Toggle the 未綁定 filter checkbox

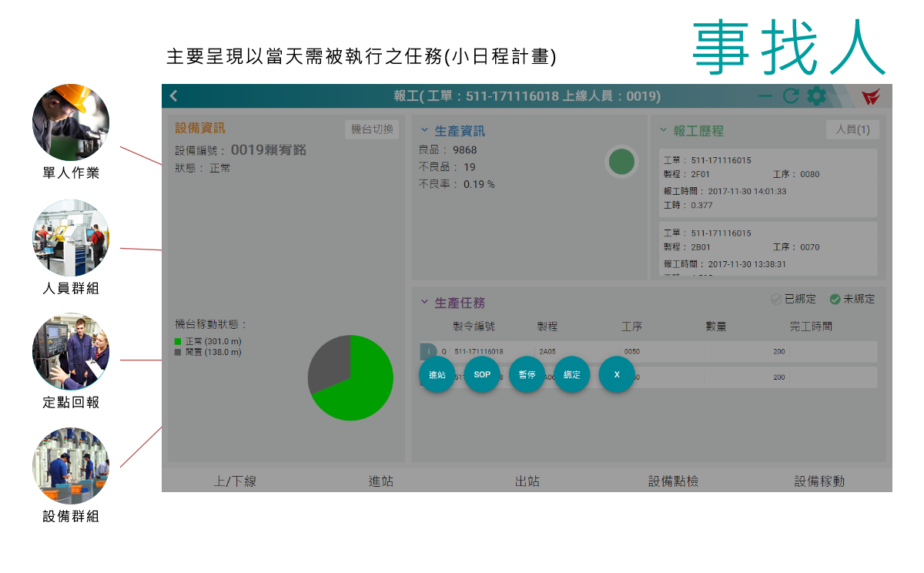tap(835, 299)
